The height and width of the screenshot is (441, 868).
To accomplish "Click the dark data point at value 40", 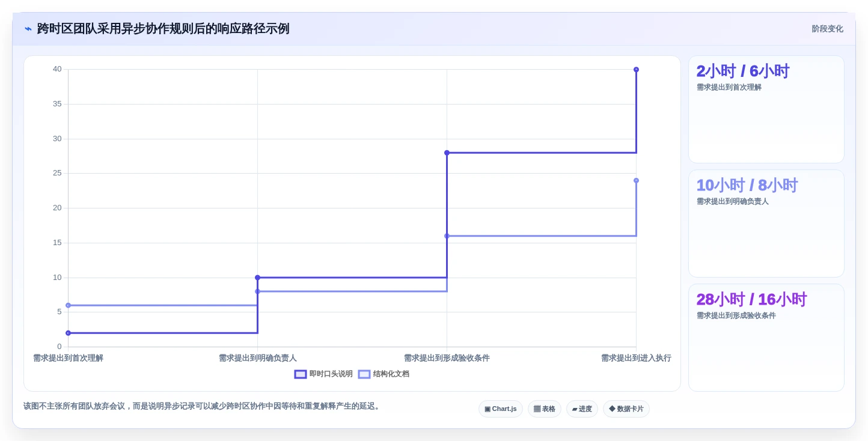I will pyautogui.click(x=636, y=70).
